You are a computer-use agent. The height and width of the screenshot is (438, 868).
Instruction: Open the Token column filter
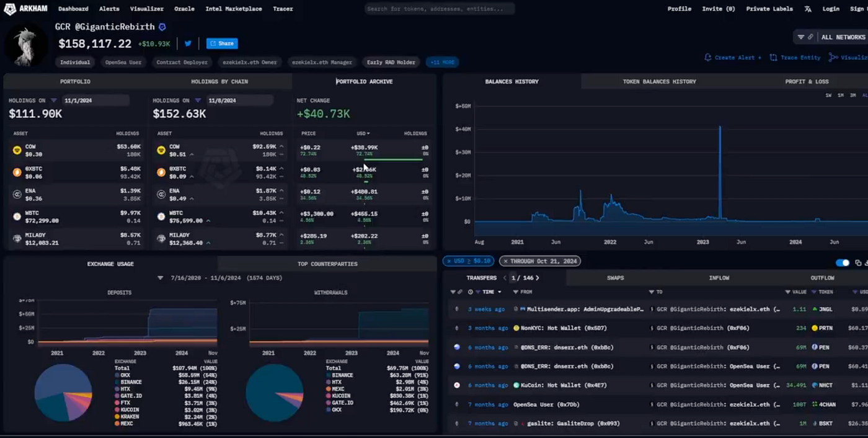(x=814, y=292)
